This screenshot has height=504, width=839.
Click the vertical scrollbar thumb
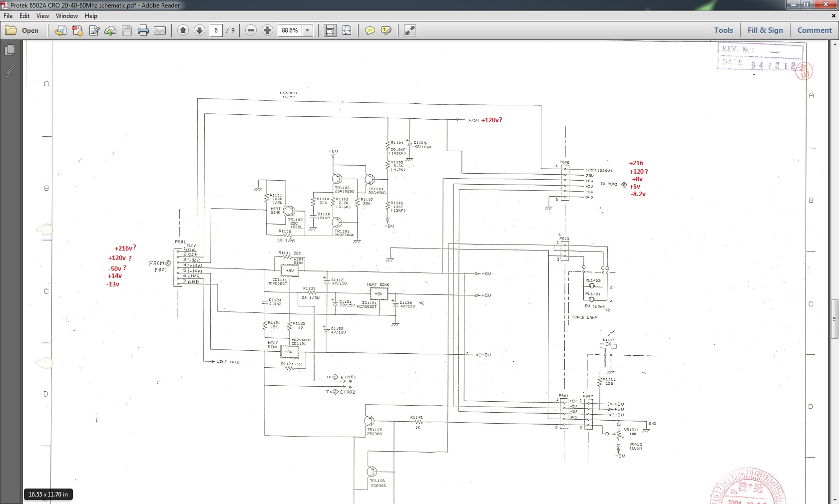(x=835, y=319)
